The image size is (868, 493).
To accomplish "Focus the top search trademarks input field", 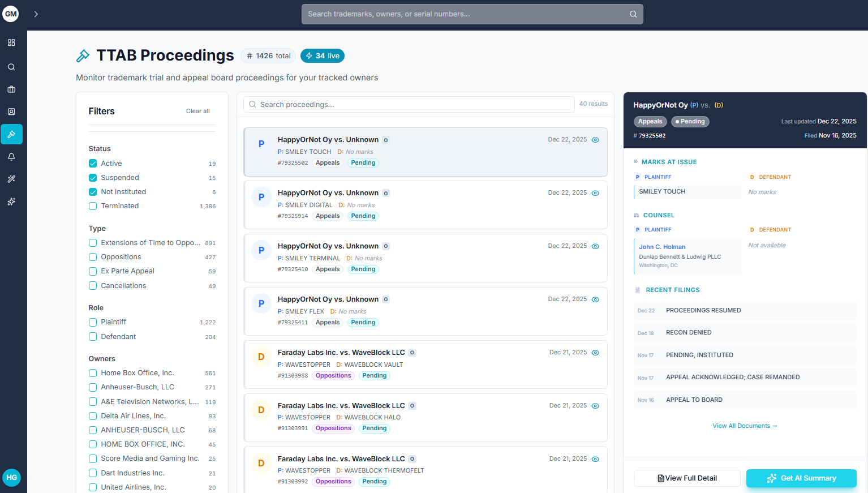I will pyautogui.click(x=472, y=14).
